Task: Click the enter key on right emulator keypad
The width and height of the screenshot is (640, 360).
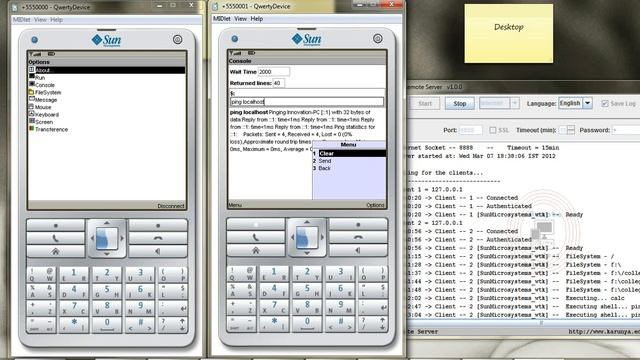Action: pos(373,306)
